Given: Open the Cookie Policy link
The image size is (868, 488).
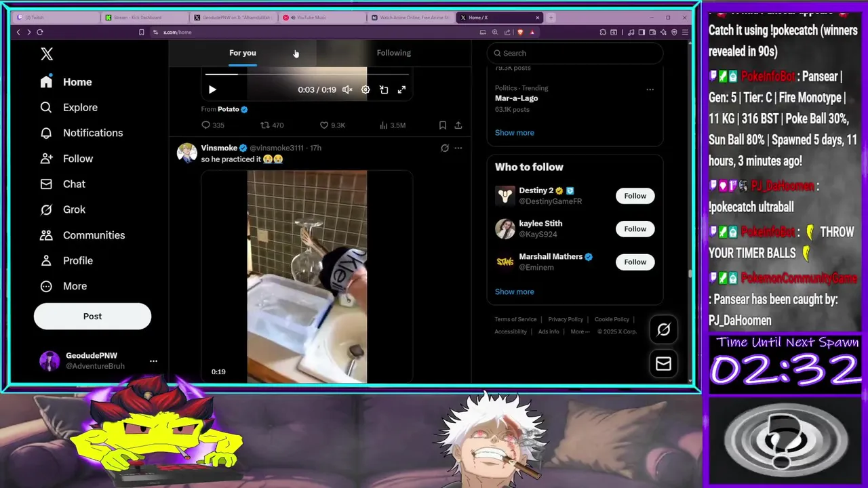Looking at the screenshot, I should point(612,319).
